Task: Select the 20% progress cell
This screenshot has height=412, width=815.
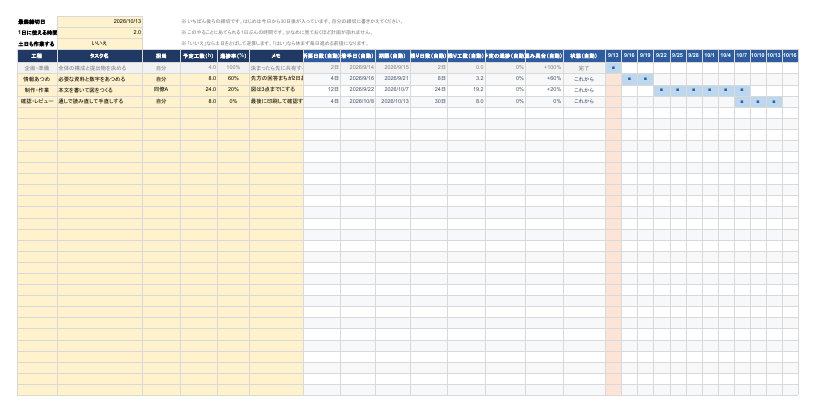Action: click(x=233, y=90)
